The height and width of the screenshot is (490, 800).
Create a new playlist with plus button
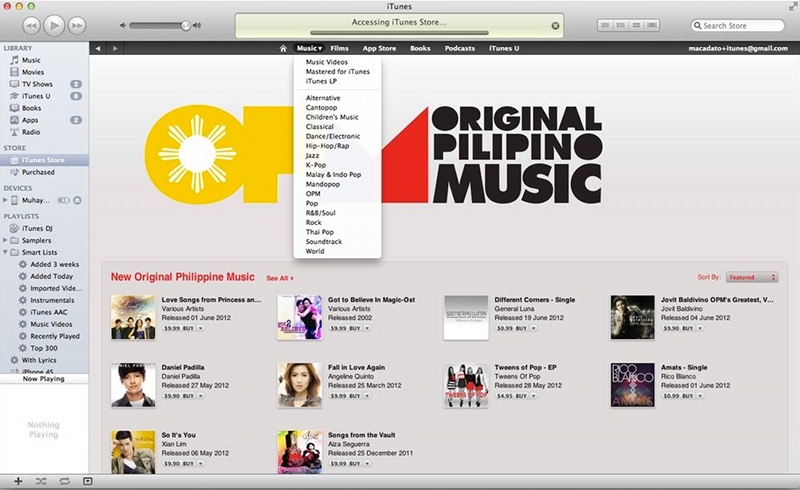(18, 481)
